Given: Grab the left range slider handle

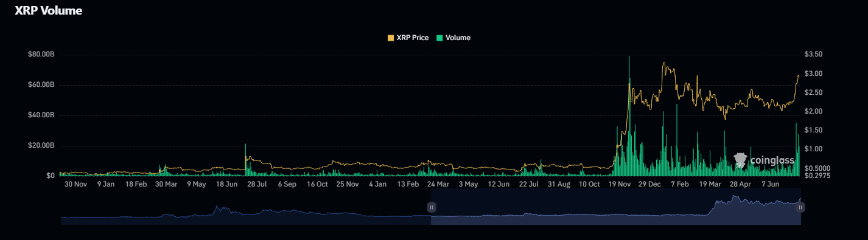Looking at the screenshot, I should tap(432, 207).
